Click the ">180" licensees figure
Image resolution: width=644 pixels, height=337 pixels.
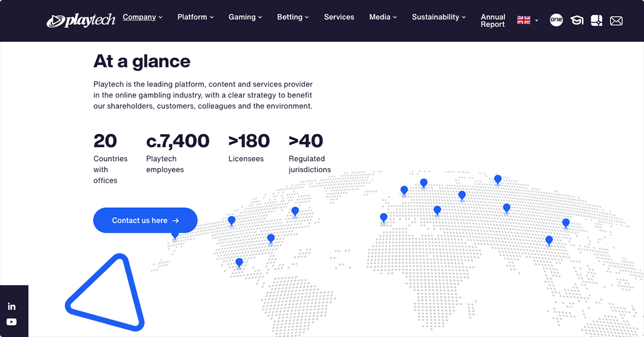(x=249, y=141)
